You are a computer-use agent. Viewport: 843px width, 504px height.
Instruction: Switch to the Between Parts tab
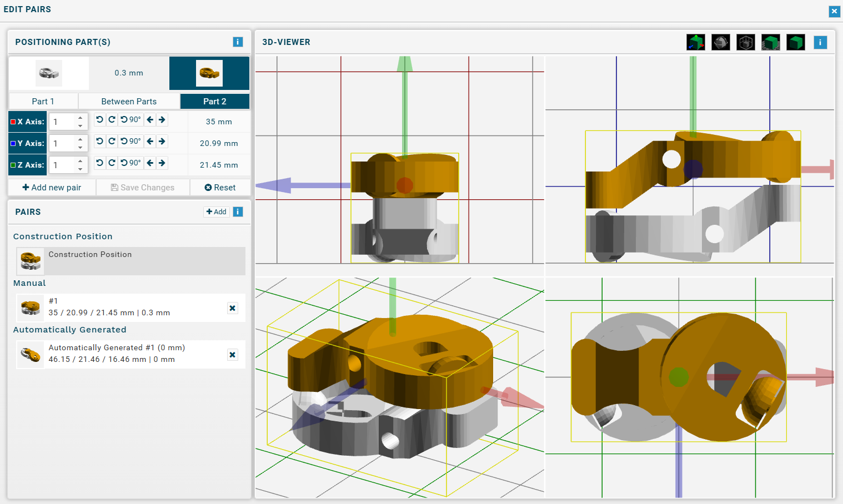(x=129, y=101)
